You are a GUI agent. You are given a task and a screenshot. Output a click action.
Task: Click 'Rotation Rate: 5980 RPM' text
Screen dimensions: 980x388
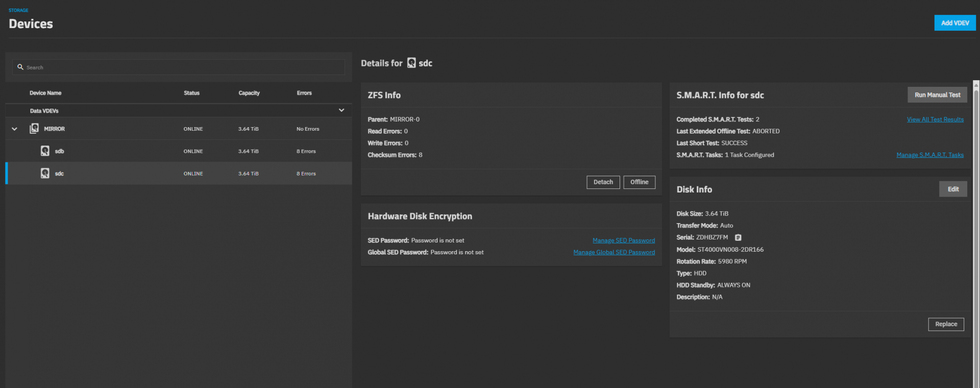712,261
